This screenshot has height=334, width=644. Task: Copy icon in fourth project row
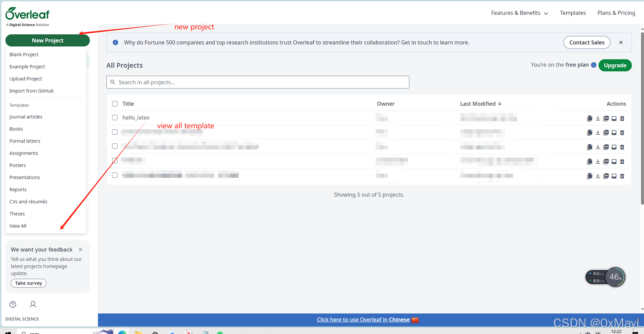[589, 162]
